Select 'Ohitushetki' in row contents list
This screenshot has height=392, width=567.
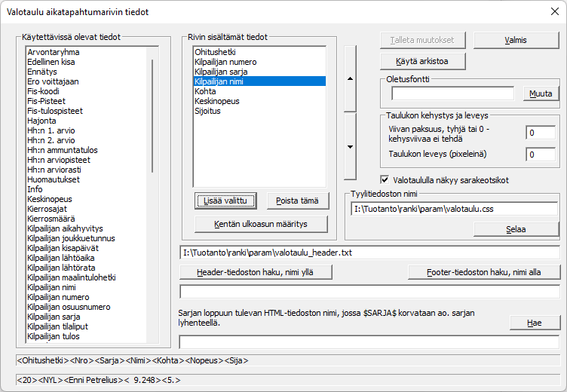[216, 51]
